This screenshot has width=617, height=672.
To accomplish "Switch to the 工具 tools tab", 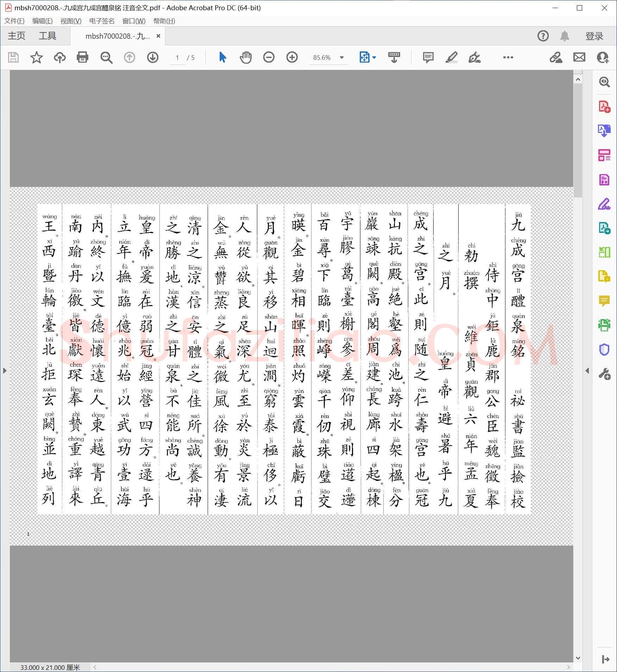I will click(x=48, y=36).
